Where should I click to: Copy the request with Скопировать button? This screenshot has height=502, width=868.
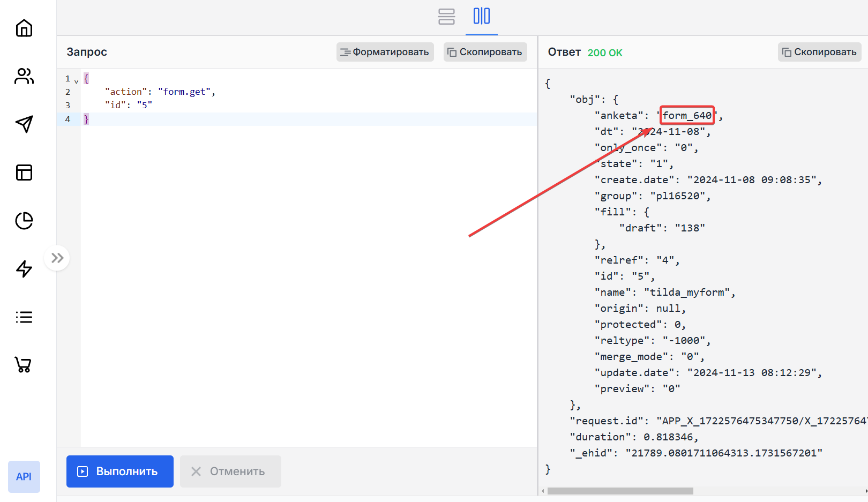point(485,52)
